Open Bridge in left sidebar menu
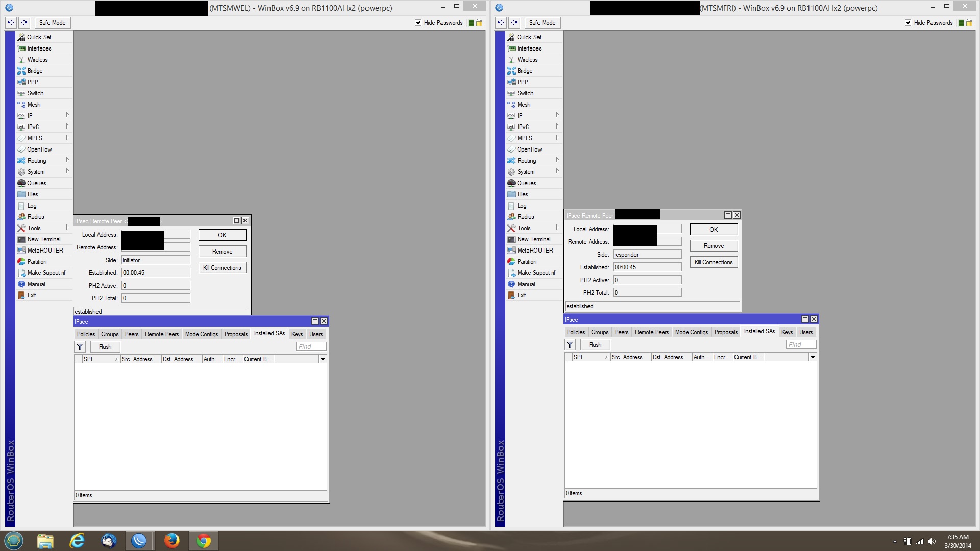This screenshot has width=980, height=551. [35, 71]
